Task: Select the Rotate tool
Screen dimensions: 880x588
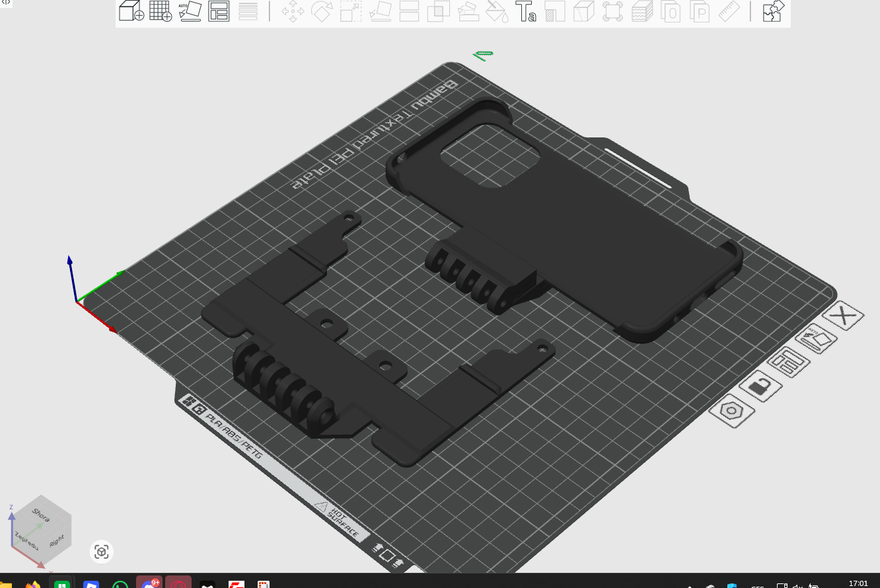Action: [x=322, y=11]
